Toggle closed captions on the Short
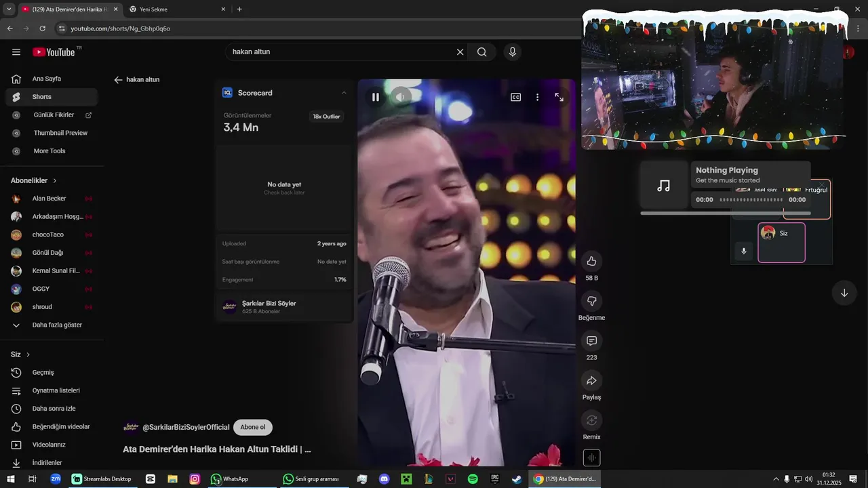868x488 pixels. 516,97
